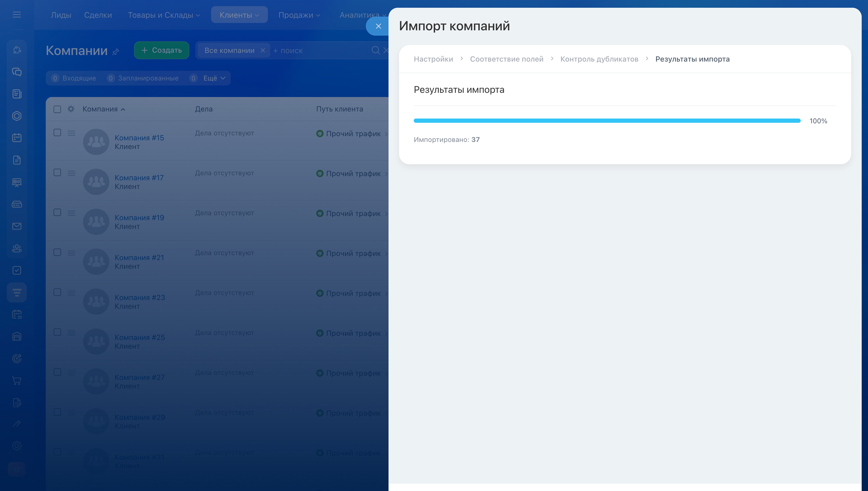
Task: Open the mail envelope icon in sidebar
Action: (x=17, y=226)
